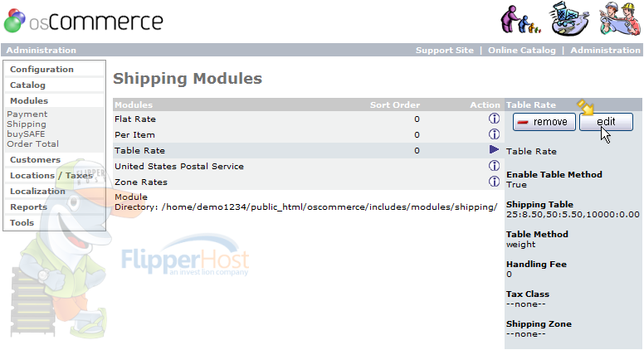This screenshot has height=350, width=644.
Task: Expand the Configuration menu section
Action: tap(41, 70)
